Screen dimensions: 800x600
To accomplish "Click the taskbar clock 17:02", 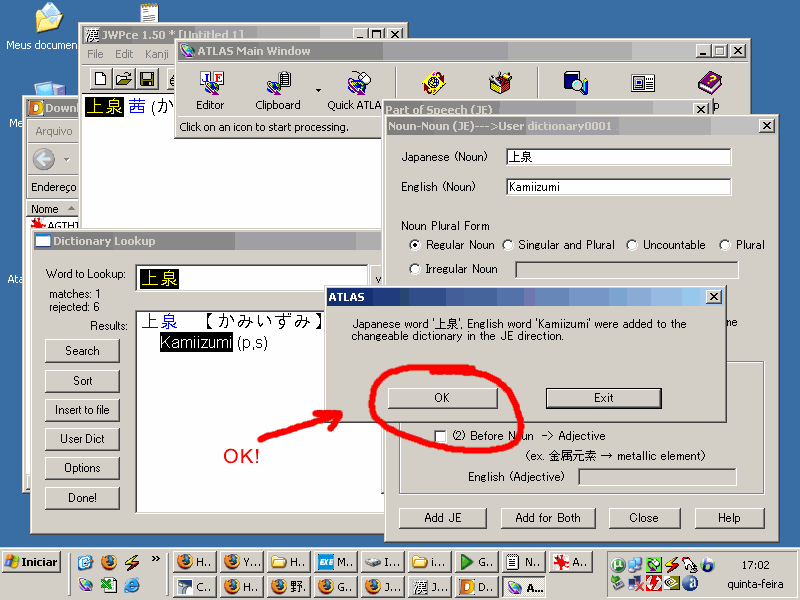I will 755,565.
